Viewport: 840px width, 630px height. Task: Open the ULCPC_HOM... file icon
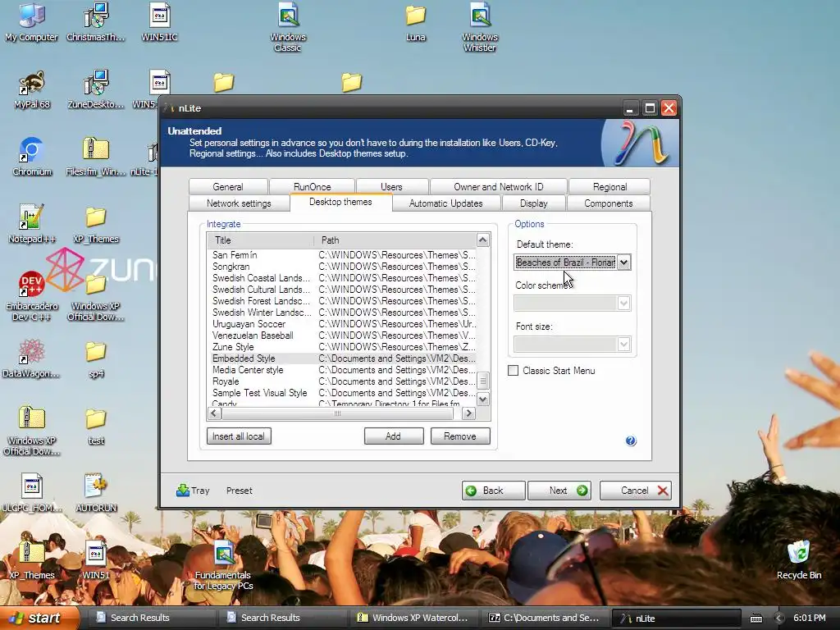coord(32,493)
